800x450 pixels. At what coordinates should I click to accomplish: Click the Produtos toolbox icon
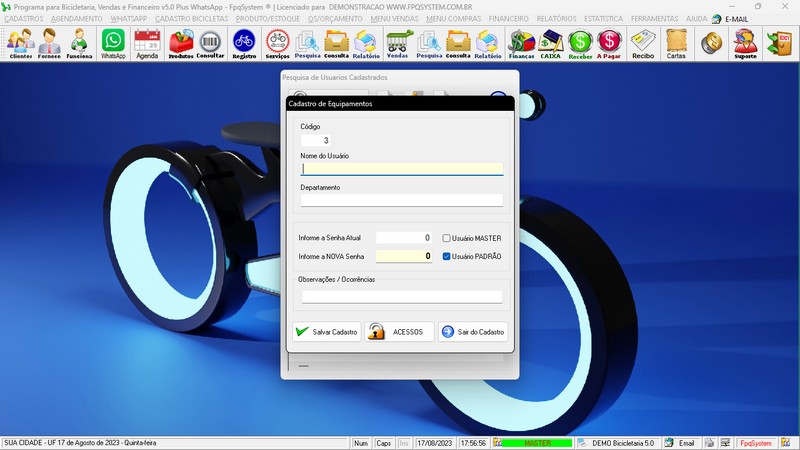181,43
